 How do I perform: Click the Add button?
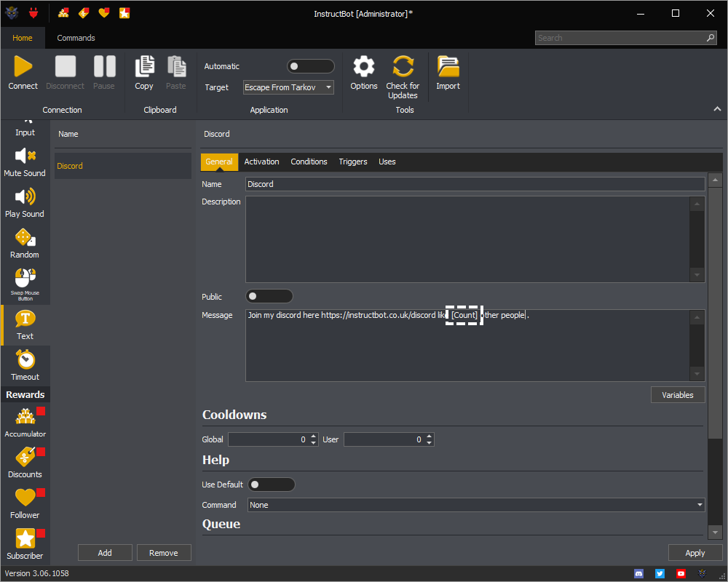pos(105,553)
